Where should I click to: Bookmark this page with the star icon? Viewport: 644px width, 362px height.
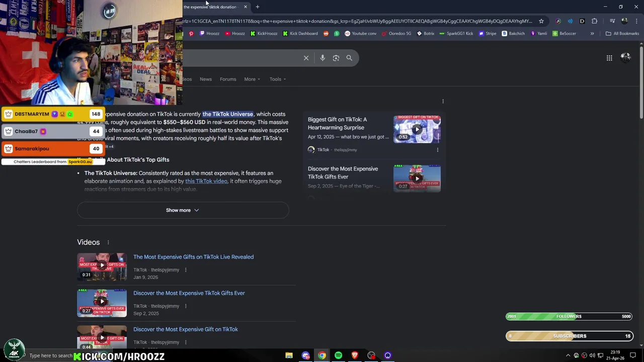[541, 21]
